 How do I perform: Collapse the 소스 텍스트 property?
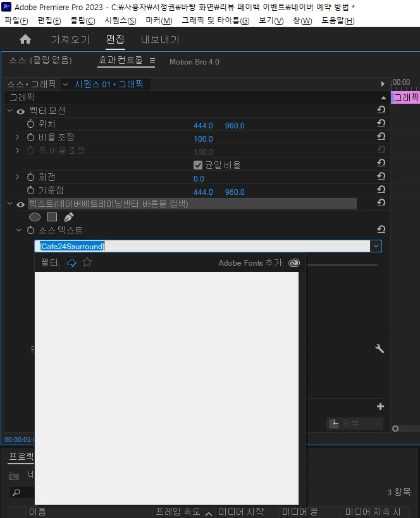[19, 230]
